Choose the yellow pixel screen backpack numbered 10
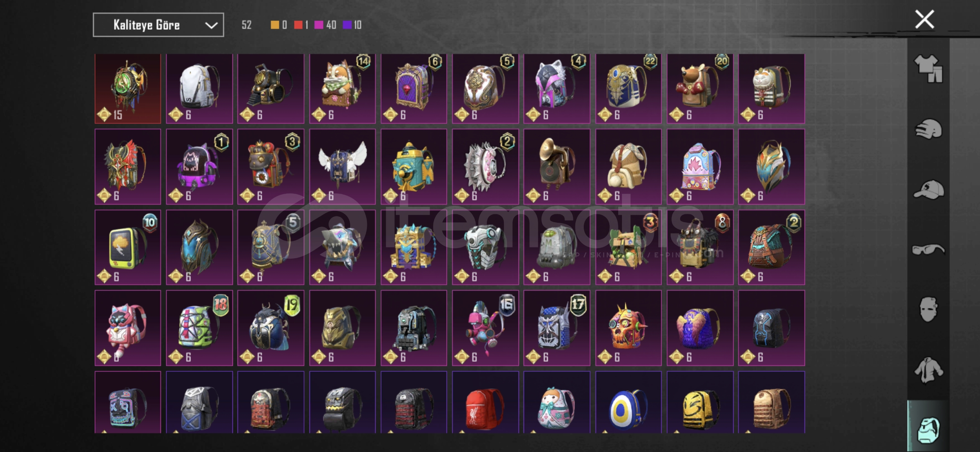 [128, 247]
